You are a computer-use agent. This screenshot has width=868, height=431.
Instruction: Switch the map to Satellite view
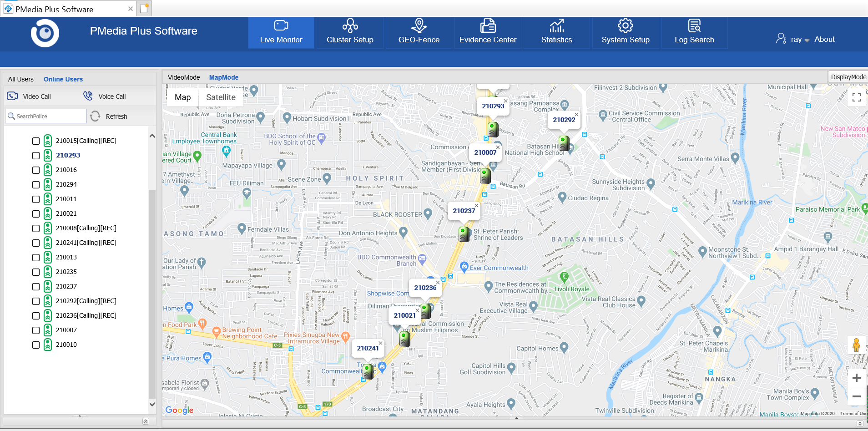[221, 97]
